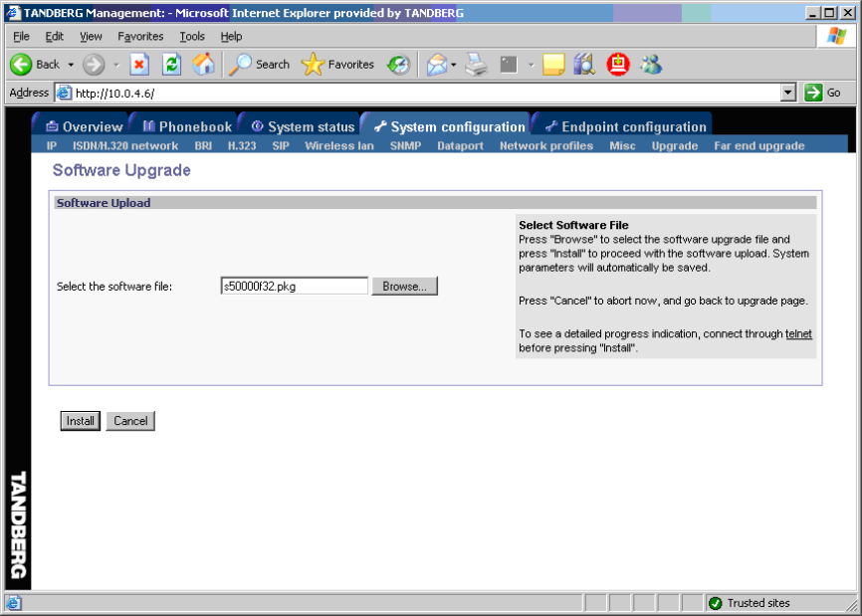Expand the Address bar dropdown
Screen dimensions: 862x616
[787, 93]
